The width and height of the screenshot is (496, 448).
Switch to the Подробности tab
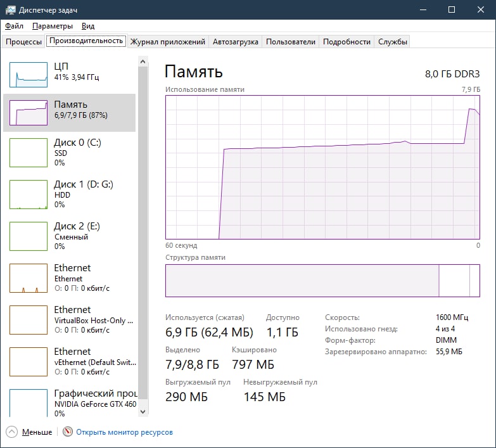tap(347, 42)
